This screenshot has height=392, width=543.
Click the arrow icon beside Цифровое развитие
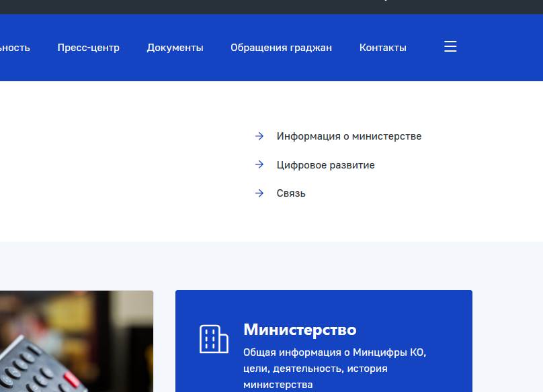pos(259,164)
